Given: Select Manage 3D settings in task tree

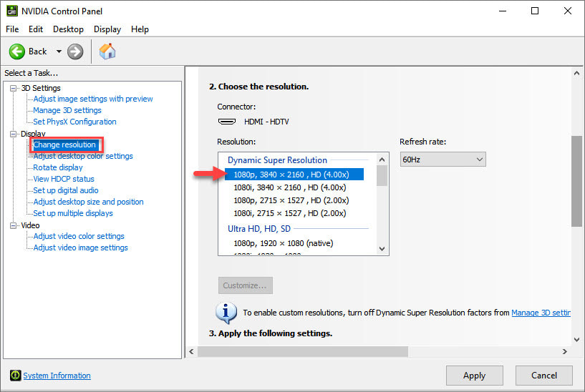Looking at the screenshot, I should (67, 110).
